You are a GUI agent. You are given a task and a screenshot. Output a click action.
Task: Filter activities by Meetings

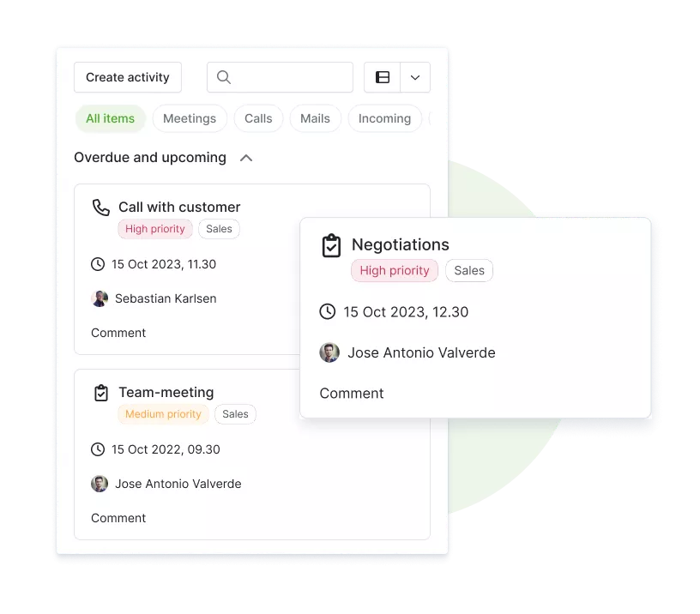(190, 118)
